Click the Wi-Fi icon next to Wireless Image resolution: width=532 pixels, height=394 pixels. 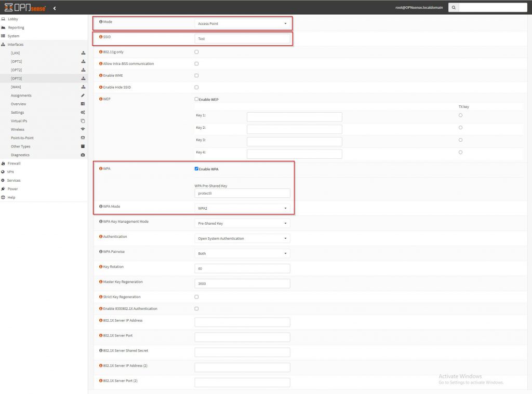83,129
